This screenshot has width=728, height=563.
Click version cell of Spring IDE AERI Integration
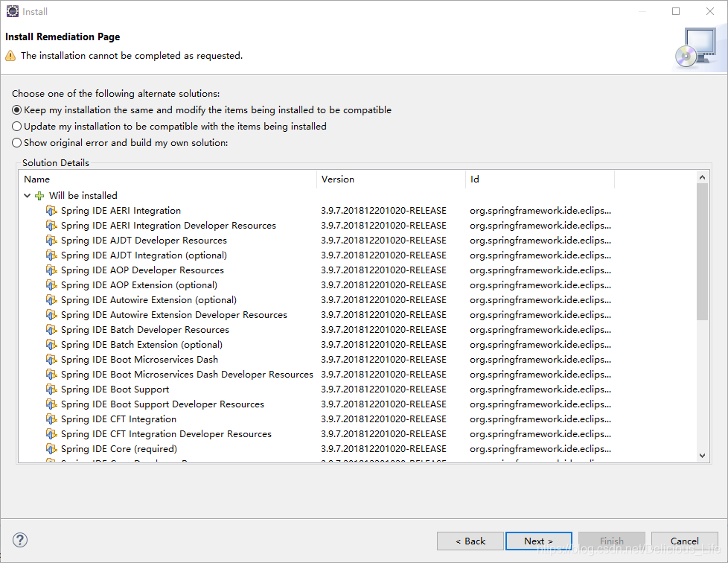coord(383,211)
